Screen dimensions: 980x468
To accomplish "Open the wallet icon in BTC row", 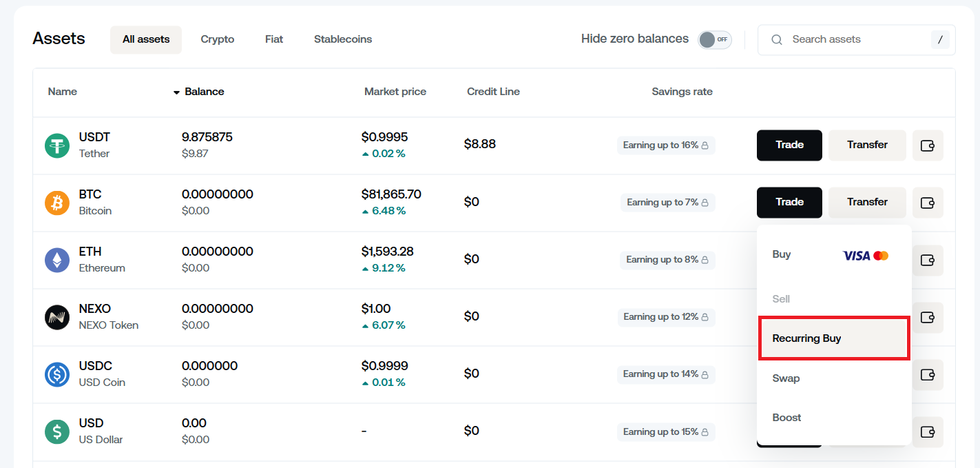I will click(x=928, y=203).
